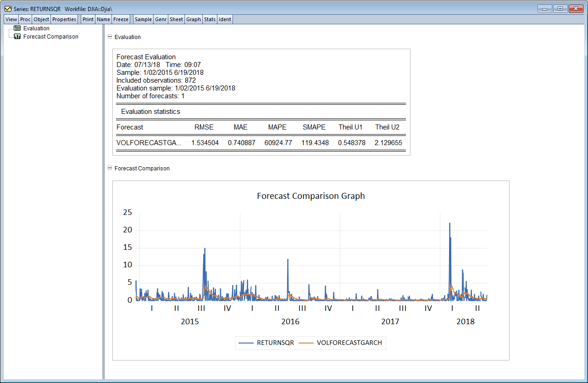Click the 2015 axis label
This screenshot has width=588, height=383.
pyautogui.click(x=190, y=321)
